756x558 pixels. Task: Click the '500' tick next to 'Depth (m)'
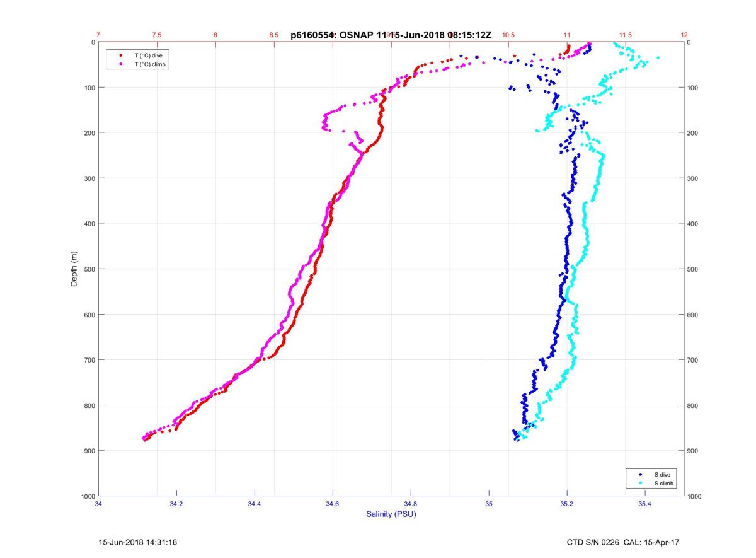pos(89,269)
